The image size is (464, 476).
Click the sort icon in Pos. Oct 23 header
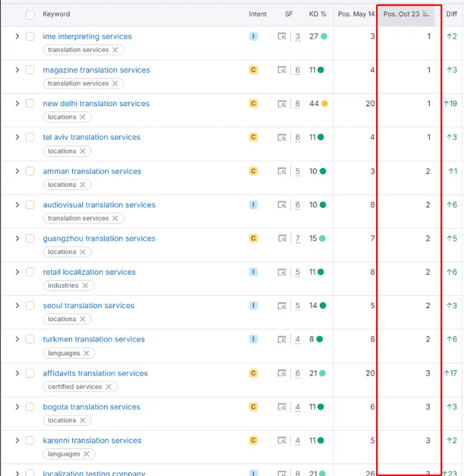point(426,14)
